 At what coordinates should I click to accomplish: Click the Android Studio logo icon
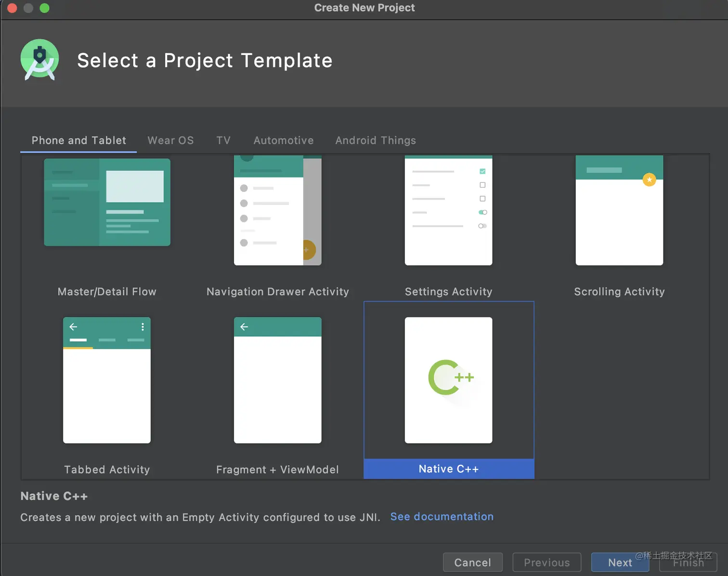pyautogui.click(x=39, y=60)
